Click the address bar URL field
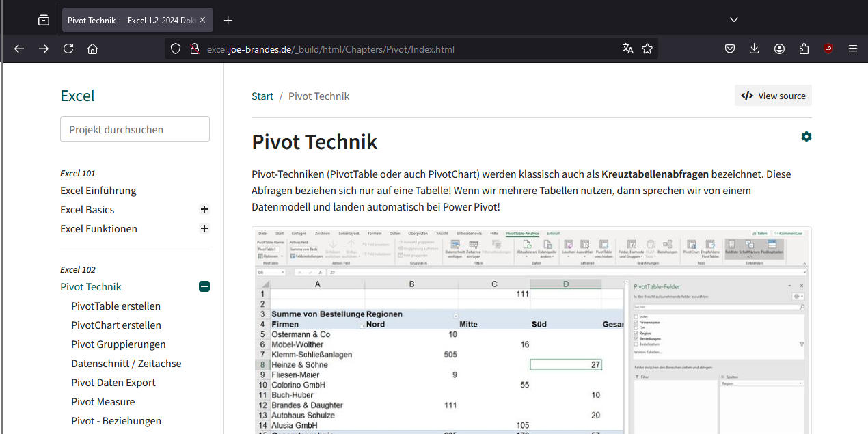 (x=410, y=49)
